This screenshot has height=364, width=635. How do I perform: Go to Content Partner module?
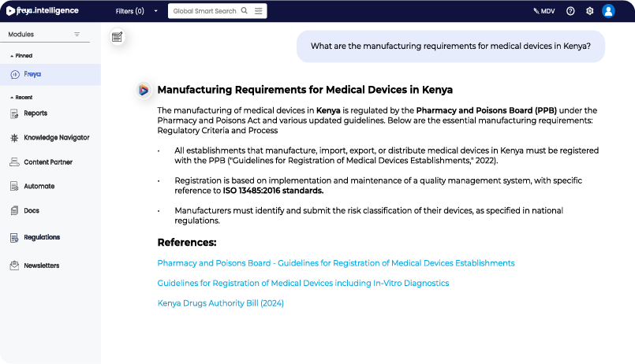tap(47, 162)
